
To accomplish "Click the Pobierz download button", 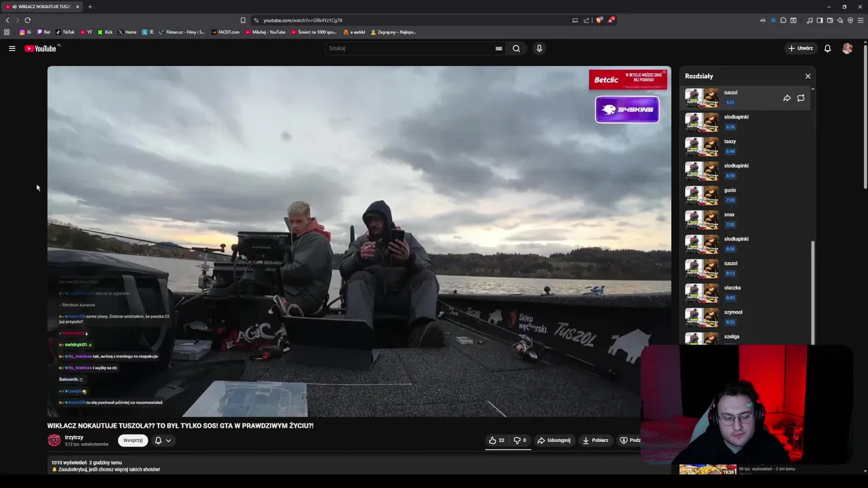I will pos(595,441).
